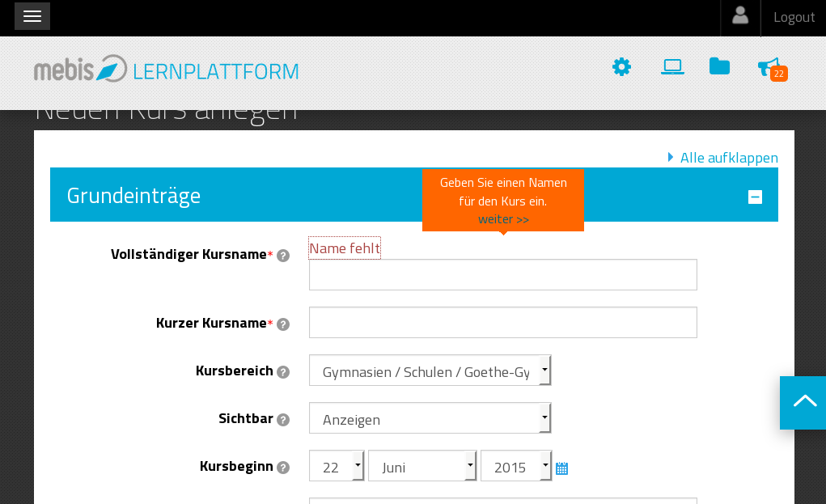Open the Kursbeginn month dropdown Juni

(x=421, y=467)
